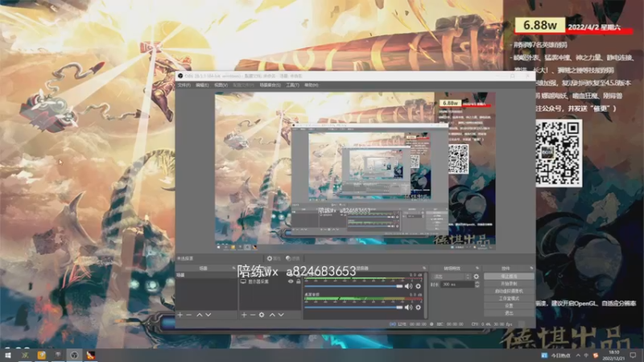Float the mixer panel via dock icon
Viewport: 644px width, 362px height.
coord(424,268)
